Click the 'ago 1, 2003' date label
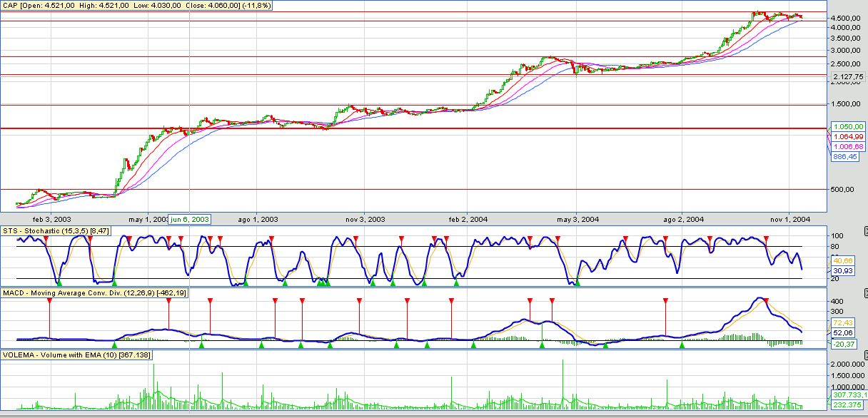Image resolution: width=868 pixels, height=418 pixels. click(x=258, y=219)
